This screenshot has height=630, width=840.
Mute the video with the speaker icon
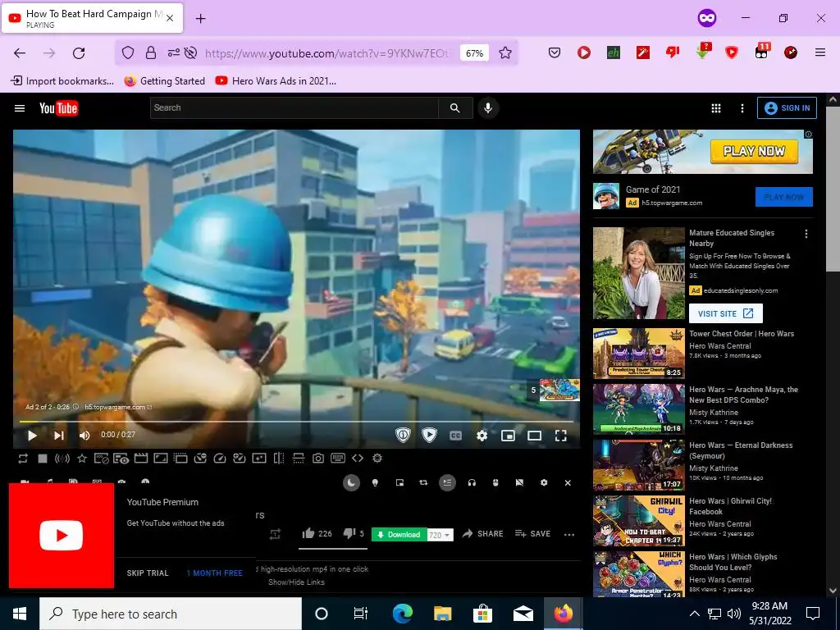[x=84, y=436]
